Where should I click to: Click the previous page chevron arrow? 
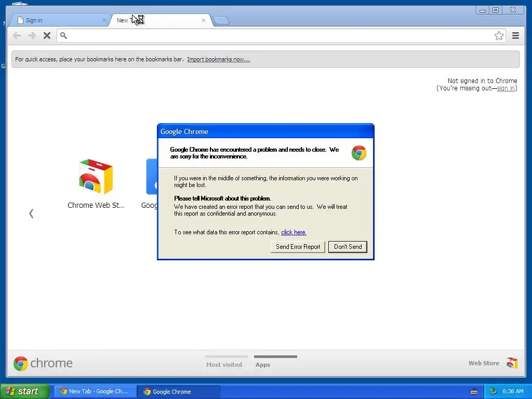[31, 214]
